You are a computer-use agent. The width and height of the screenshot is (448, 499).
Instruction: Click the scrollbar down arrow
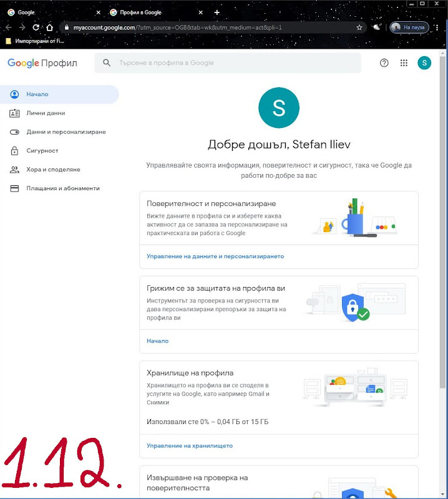pos(442,495)
